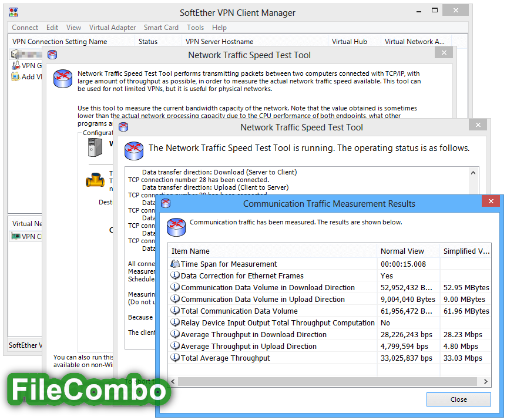Click info icon for Relay Device Throughput Computation
The width and height of the screenshot is (507, 420).
(175, 322)
